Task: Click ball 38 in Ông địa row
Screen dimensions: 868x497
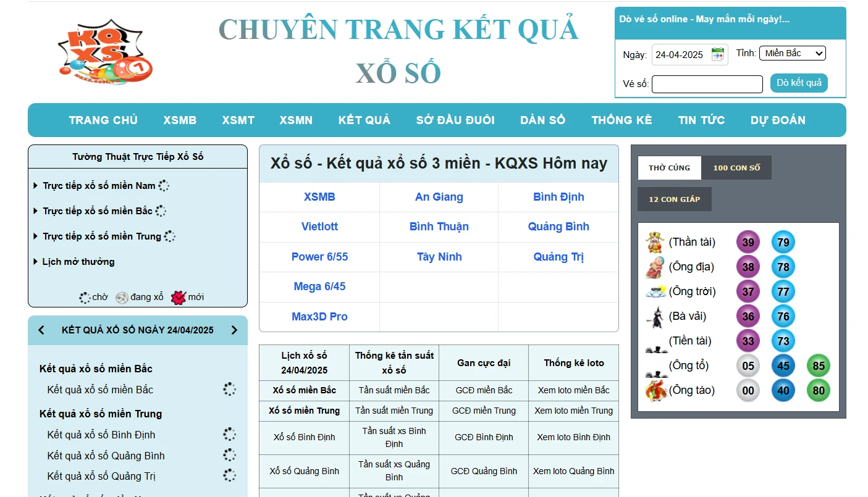Action: [748, 267]
